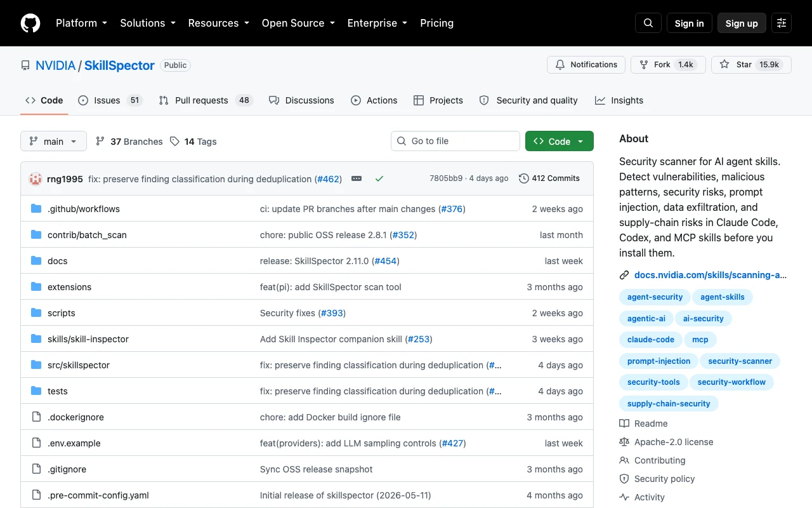Click the .pre-commit-config.yaml file icon
Viewport: 812px width, 508px height.
click(x=36, y=495)
